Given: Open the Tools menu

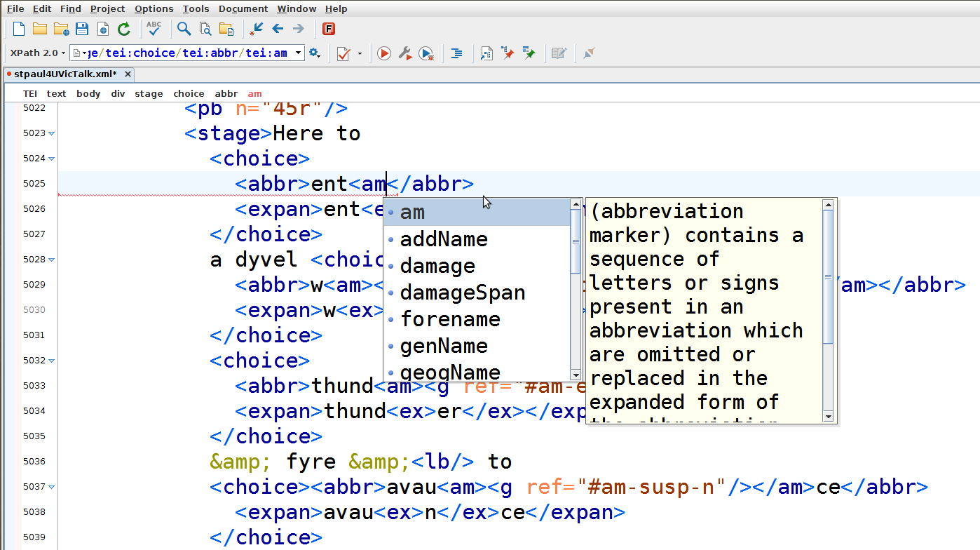Looking at the screenshot, I should [196, 8].
